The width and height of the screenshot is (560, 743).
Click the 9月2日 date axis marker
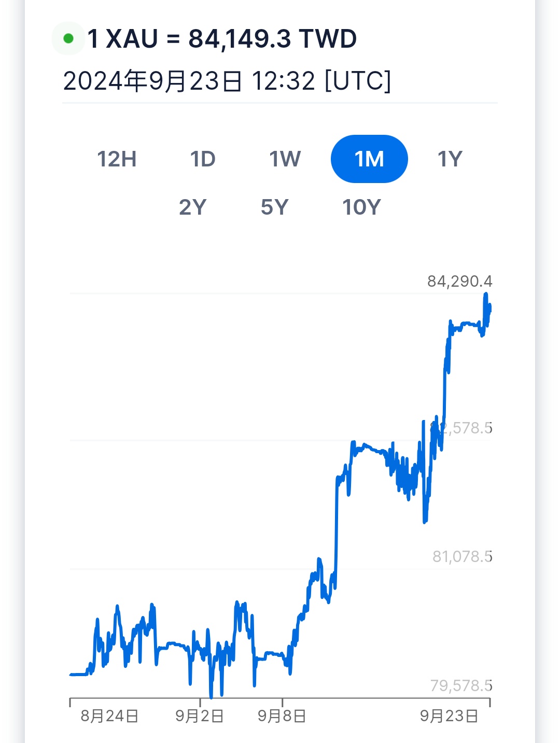[x=200, y=716]
